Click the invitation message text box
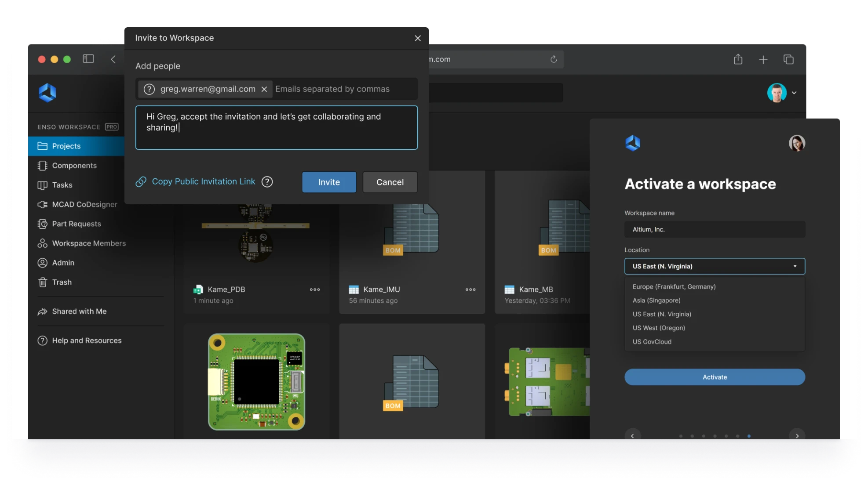Image resolution: width=868 pixels, height=485 pixels. pos(277,127)
